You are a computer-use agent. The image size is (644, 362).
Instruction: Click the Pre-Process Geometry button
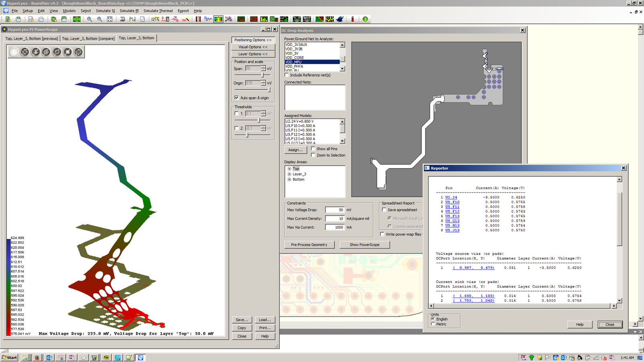point(309,245)
